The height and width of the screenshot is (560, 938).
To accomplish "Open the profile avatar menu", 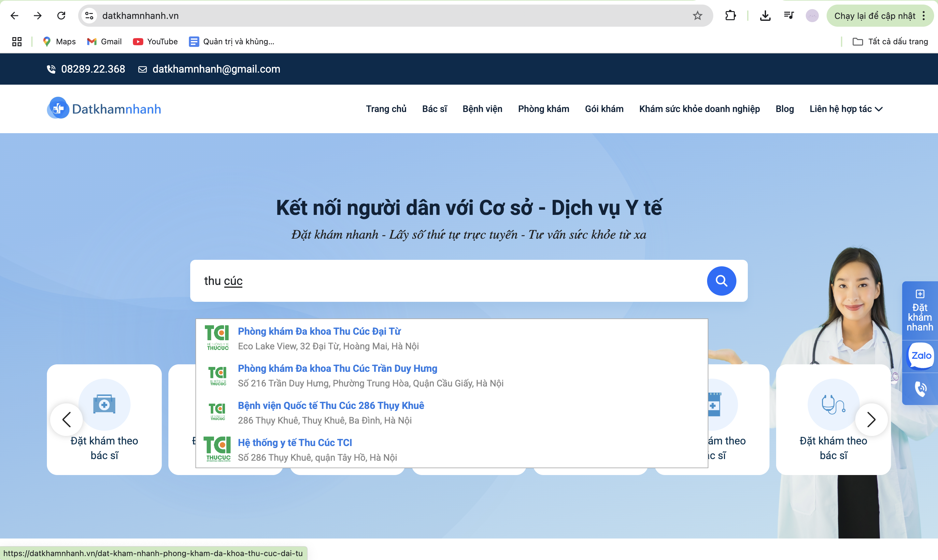I will point(812,16).
